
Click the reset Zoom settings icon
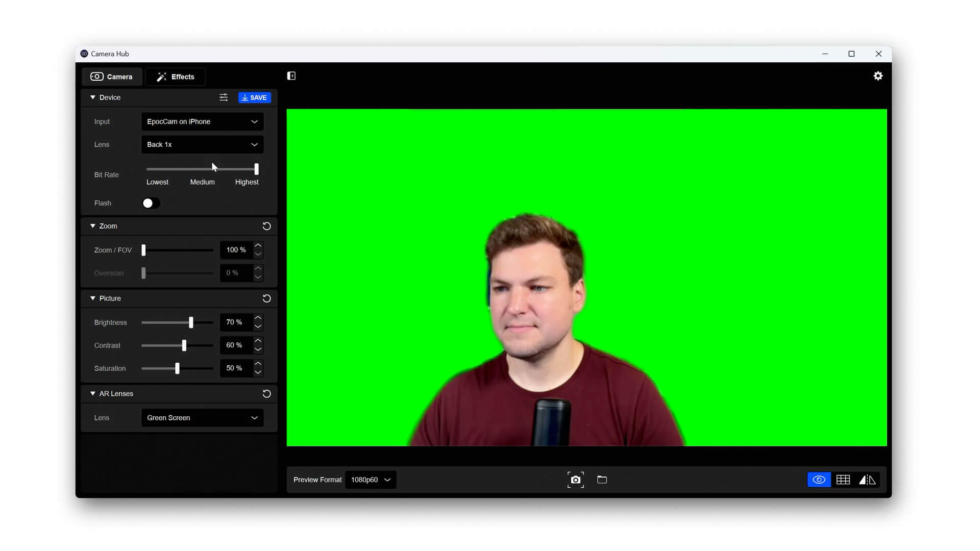pos(266,226)
